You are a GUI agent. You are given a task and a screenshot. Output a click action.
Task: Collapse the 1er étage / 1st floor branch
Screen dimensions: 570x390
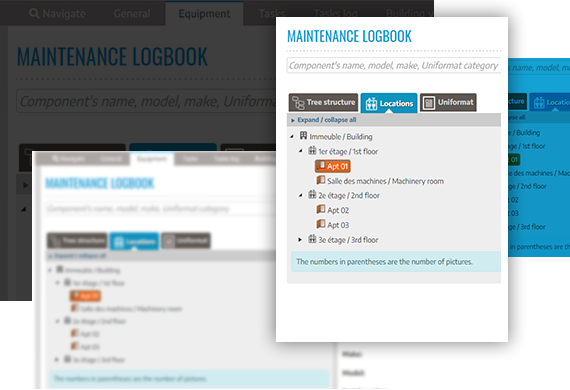point(300,151)
